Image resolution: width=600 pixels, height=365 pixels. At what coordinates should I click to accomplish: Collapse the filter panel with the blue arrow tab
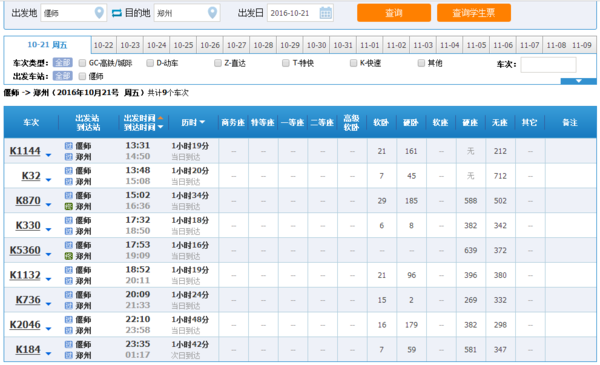(578, 81)
